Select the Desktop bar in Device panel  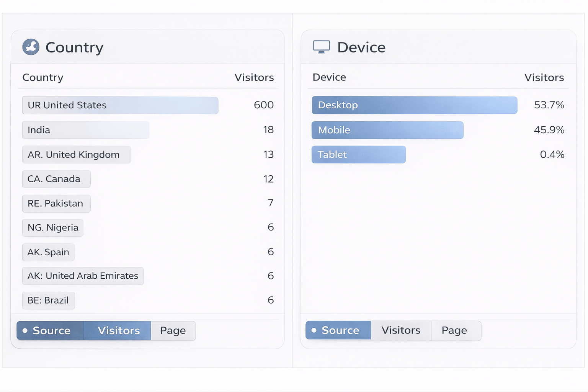(x=414, y=105)
